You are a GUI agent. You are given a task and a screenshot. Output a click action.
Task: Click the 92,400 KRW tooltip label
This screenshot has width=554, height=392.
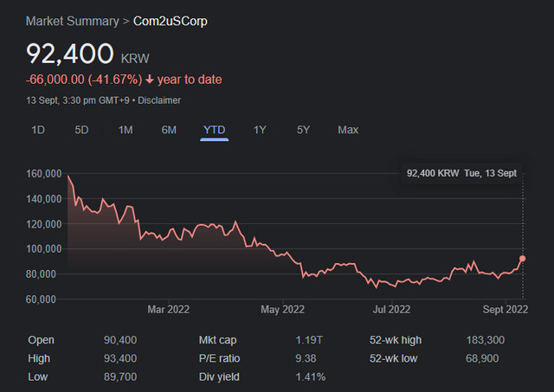433,173
